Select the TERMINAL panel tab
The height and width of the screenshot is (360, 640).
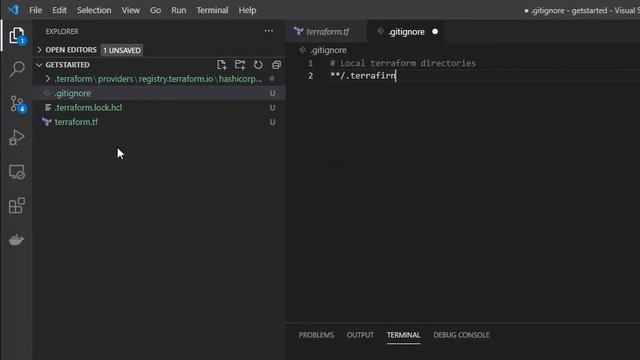404,335
